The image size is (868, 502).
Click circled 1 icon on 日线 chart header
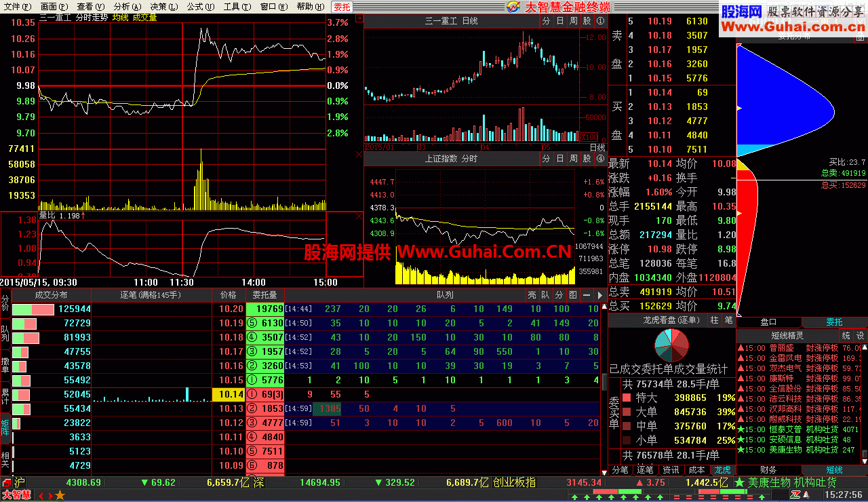pos(600,21)
